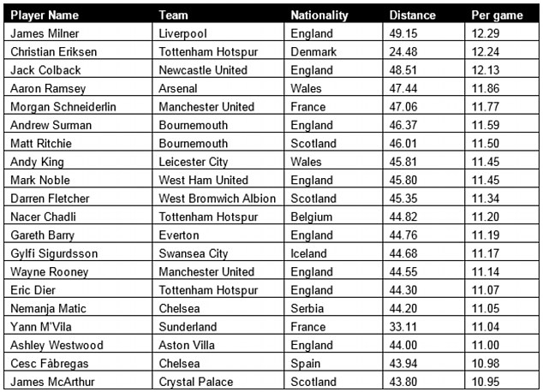543x392 pixels.
Task: Select the Iceland nationality cell
Action: [333, 252]
